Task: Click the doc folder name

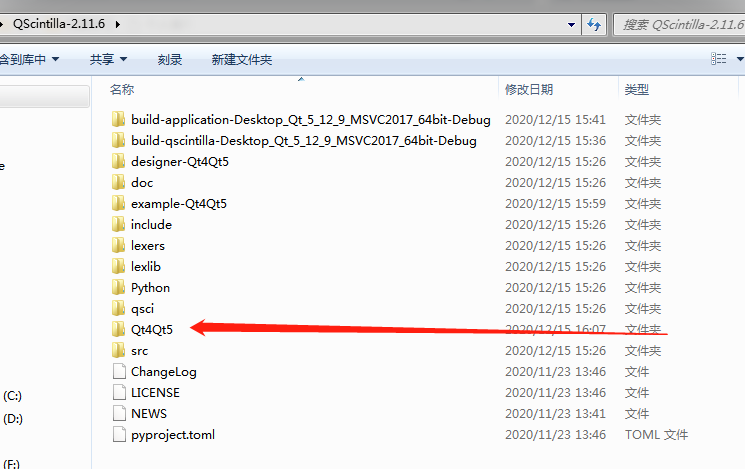Action: [142, 182]
